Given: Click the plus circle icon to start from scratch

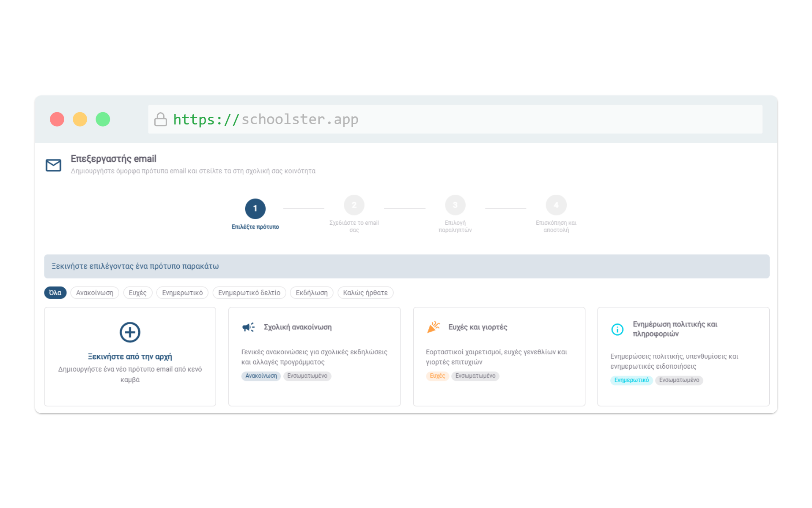Looking at the screenshot, I should 130,332.
